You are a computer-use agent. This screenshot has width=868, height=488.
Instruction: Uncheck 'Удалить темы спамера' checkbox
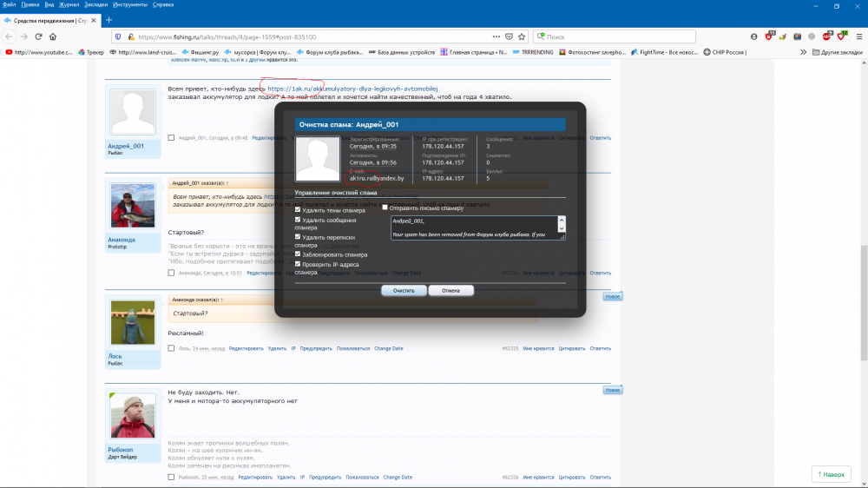pos(299,210)
